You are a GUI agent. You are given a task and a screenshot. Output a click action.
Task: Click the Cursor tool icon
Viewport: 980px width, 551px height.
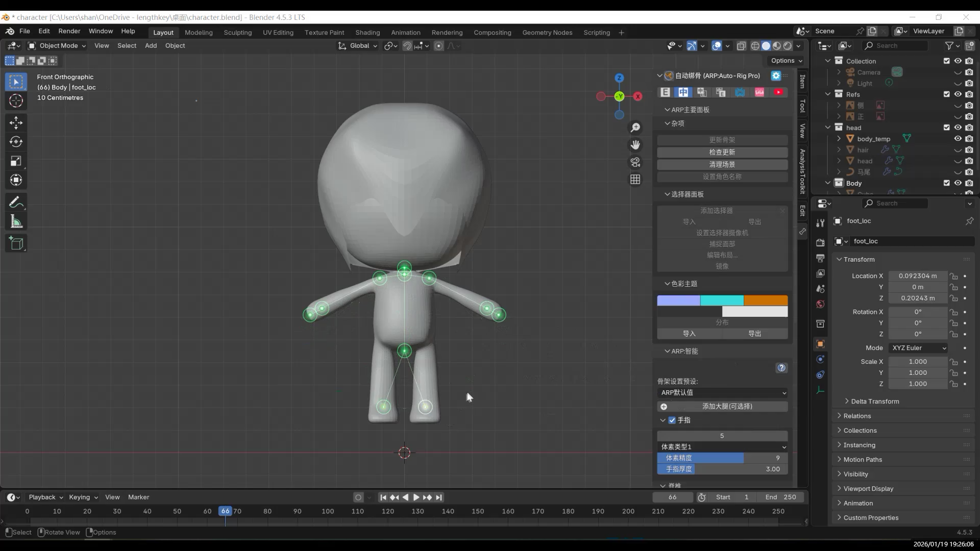16,101
